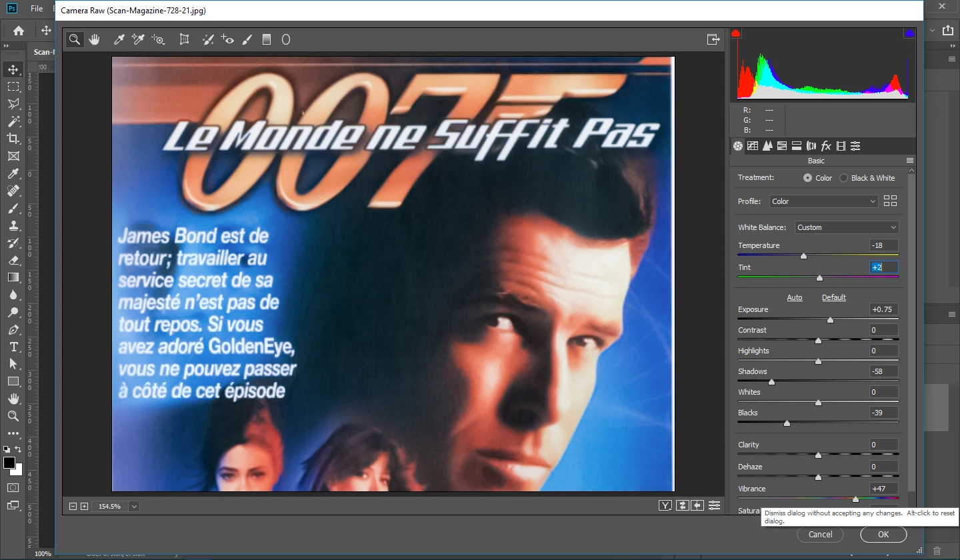Select Photoshop Crop tool in left toolbar

pyautogui.click(x=13, y=138)
